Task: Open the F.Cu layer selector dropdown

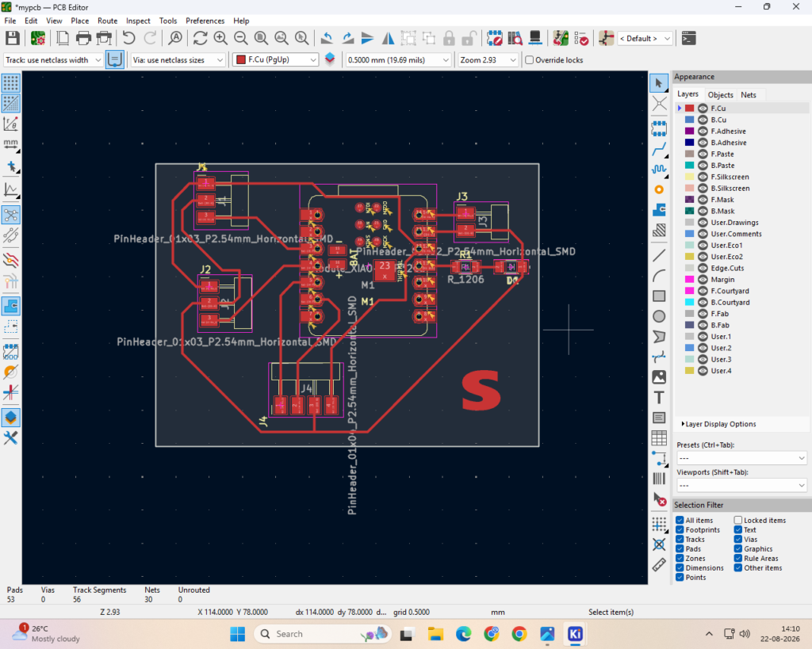Action: coord(275,60)
